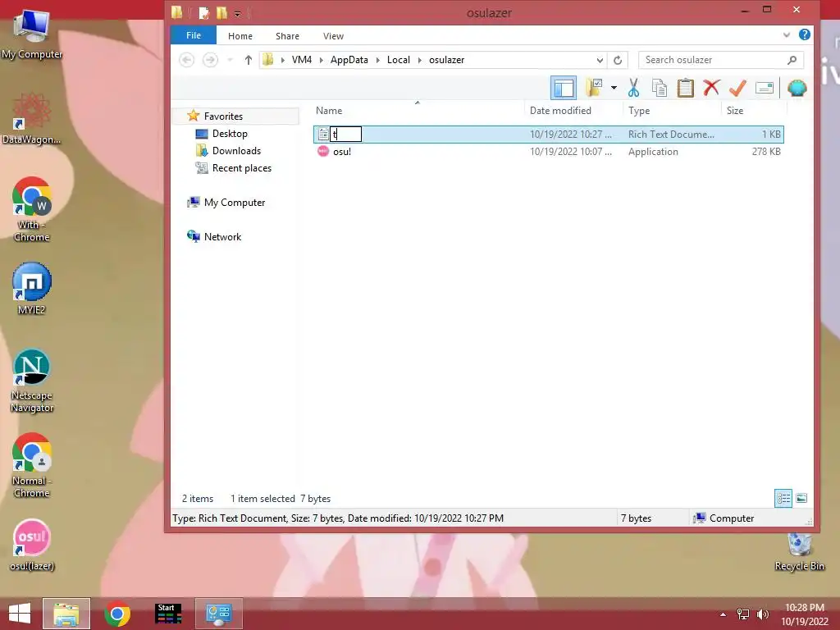This screenshot has width=840, height=630.
Task: Open the View ribbon tab
Action: pos(333,36)
